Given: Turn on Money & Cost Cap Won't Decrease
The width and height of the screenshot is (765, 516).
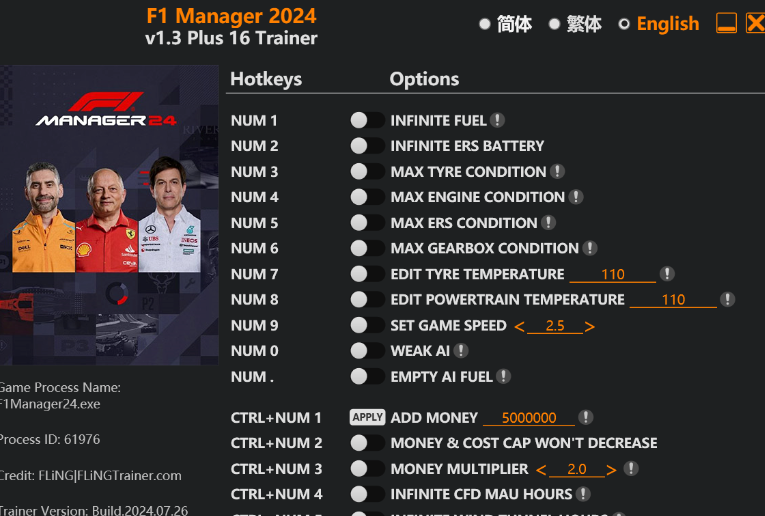Looking at the screenshot, I should point(367,443).
